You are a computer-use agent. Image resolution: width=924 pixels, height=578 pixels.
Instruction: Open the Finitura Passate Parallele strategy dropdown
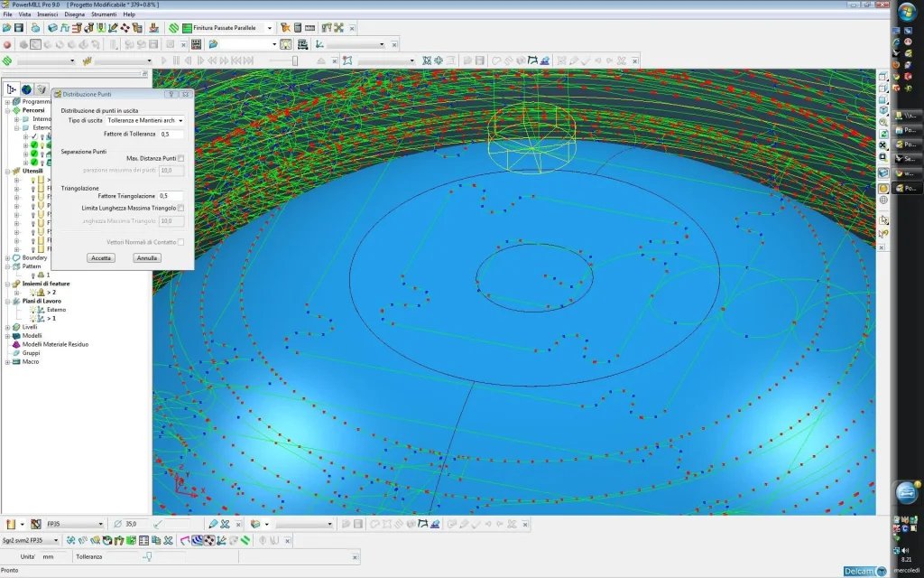point(269,28)
